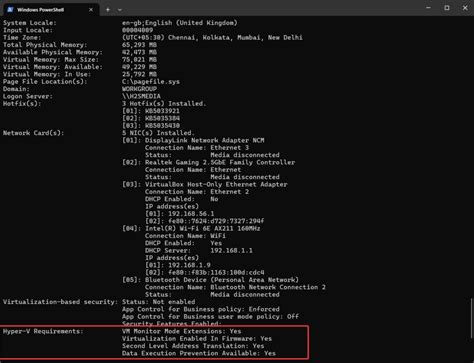474x363 pixels.
Task: Click 'Virtualization-based security:' label
Action: pos(60,301)
